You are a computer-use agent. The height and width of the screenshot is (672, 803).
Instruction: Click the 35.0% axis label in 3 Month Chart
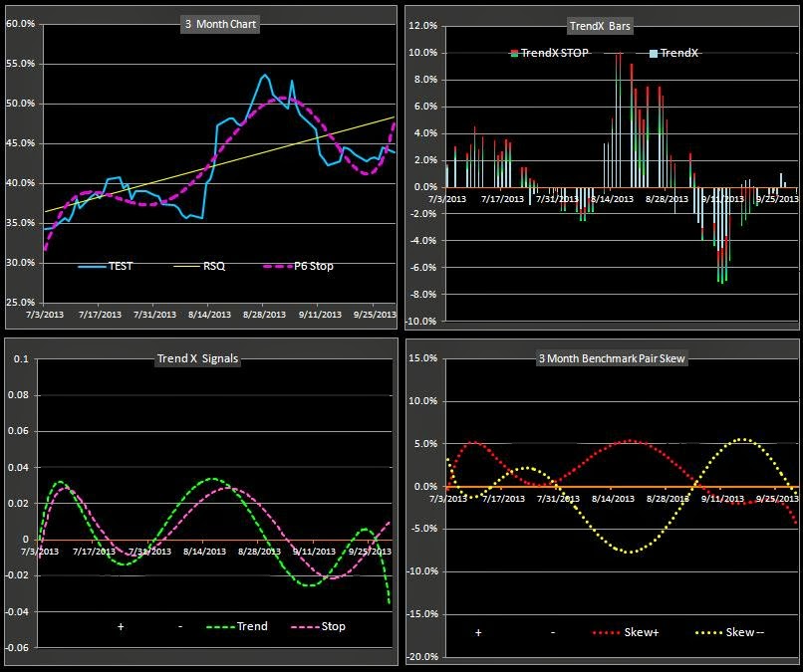[21, 223]
